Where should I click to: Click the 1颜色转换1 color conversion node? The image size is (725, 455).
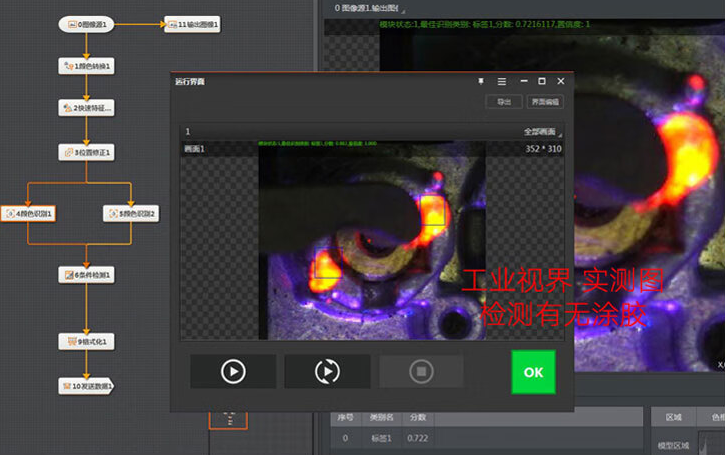[87, 66]
